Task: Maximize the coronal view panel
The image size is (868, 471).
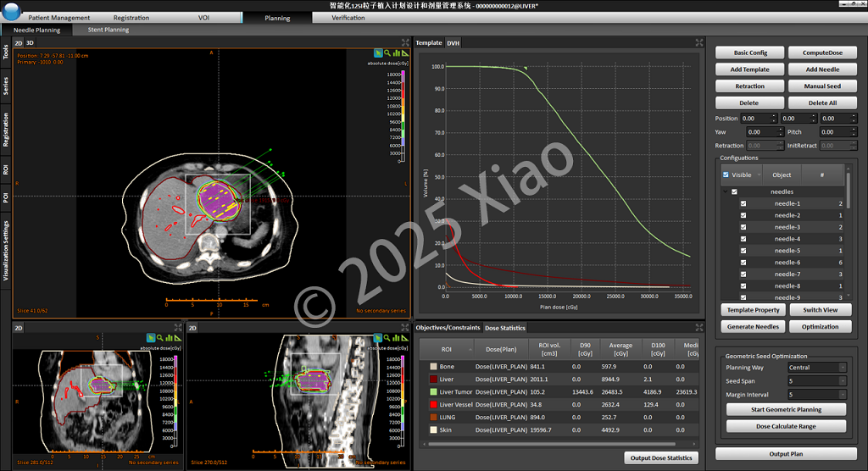Action: tap(178, 328)
